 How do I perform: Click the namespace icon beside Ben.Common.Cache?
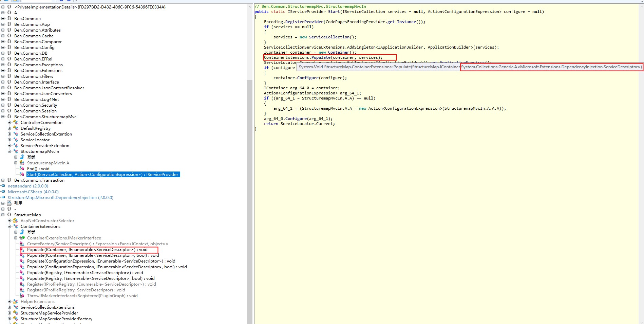(x=9, y=36)
